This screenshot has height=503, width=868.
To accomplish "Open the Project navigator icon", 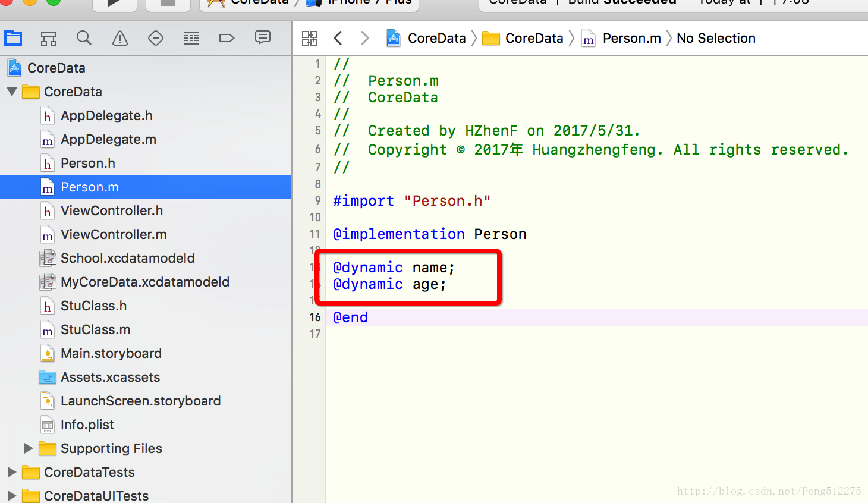I will point(13,39).
